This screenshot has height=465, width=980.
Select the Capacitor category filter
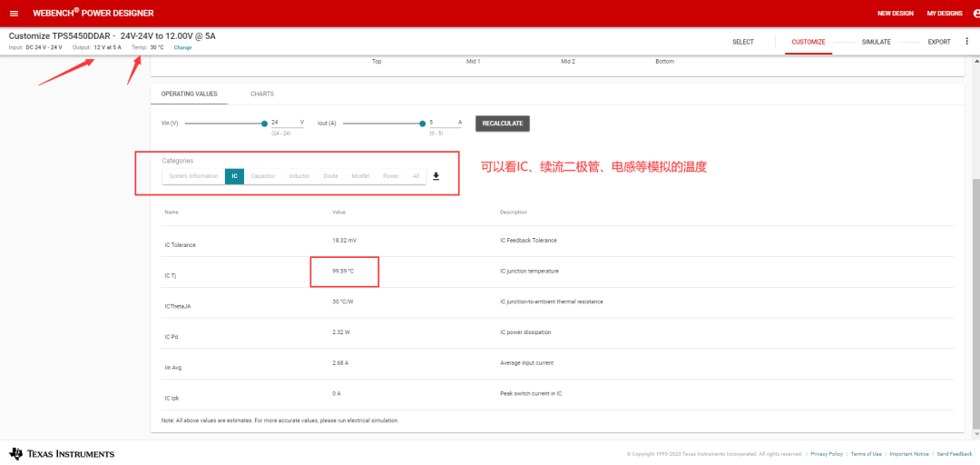click(263, 176)
